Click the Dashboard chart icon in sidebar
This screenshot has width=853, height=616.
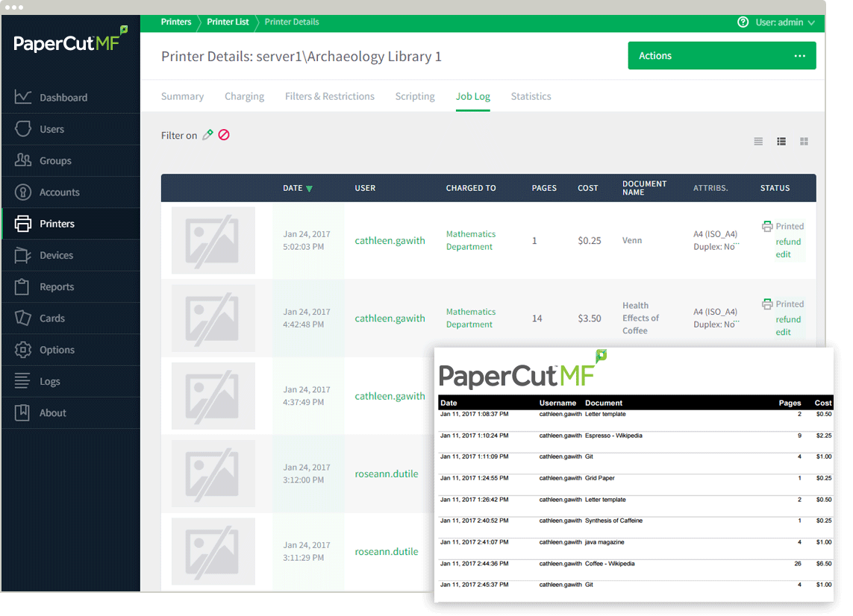(23, 97)
